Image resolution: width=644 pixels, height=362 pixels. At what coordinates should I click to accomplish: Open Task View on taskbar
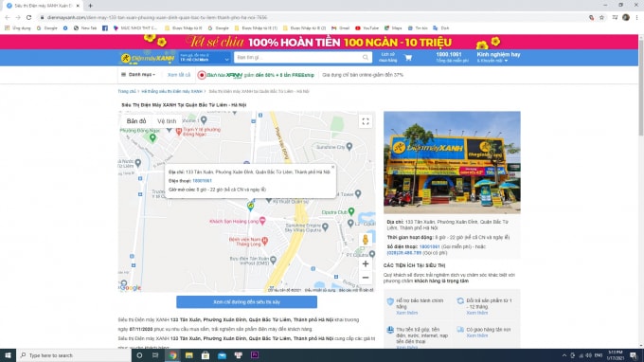[155, 355]
